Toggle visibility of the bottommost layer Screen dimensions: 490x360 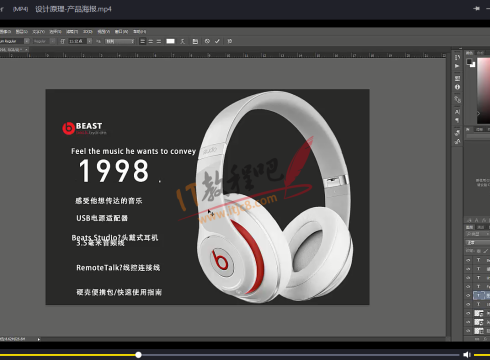(468, 331)
